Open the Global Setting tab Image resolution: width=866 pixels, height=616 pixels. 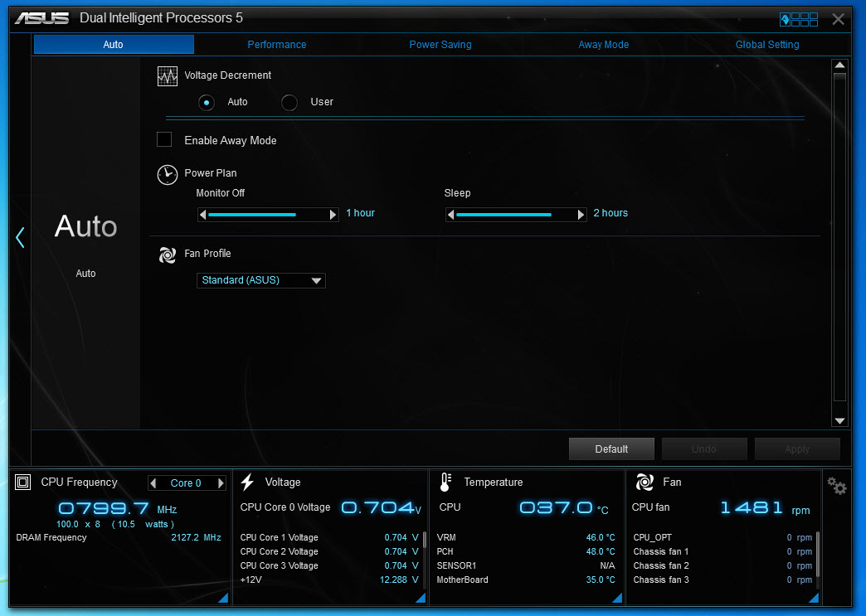tap(767, 44)
